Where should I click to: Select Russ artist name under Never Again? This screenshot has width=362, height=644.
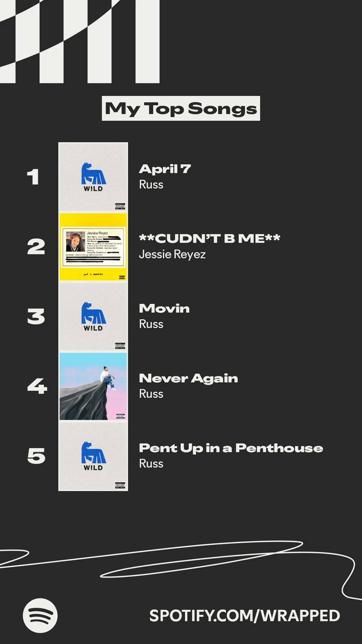click(x=151, y=394)
